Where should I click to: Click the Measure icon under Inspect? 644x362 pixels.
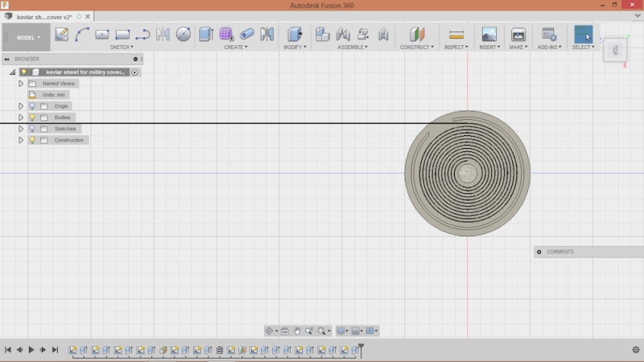[456, 35]
